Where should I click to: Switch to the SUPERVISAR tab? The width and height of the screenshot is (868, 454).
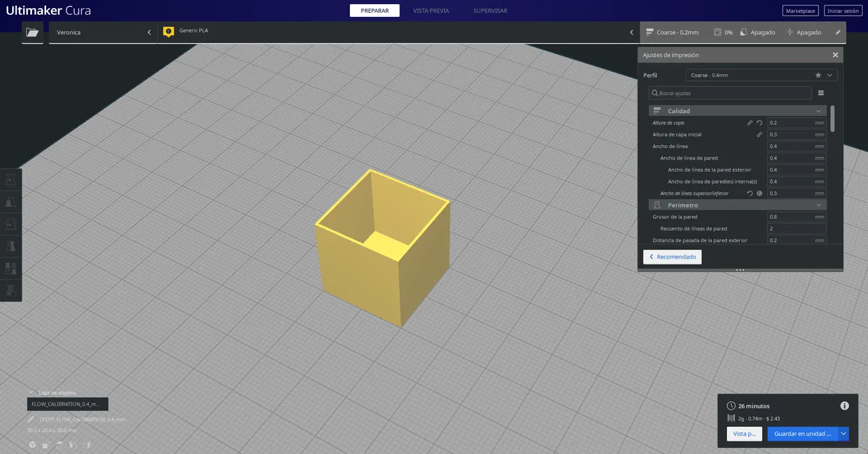(490, 10)
